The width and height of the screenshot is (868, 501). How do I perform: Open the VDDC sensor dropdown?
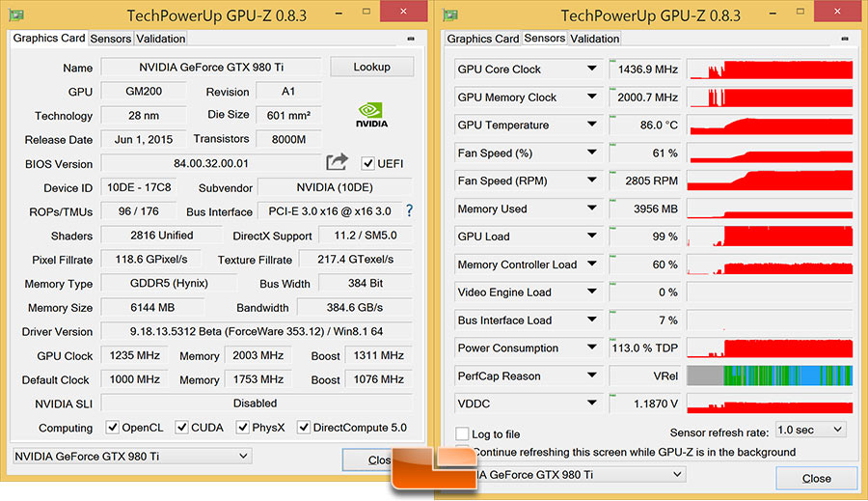(592, 404)
